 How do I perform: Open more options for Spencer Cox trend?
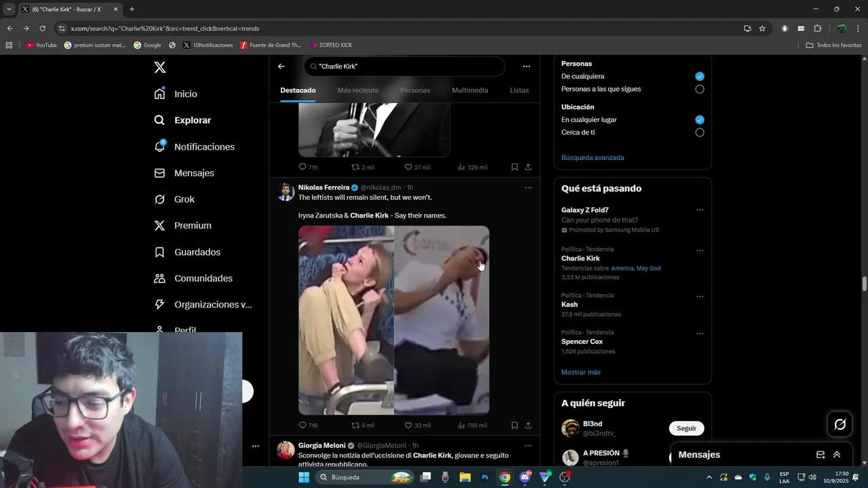pyautogui.click(x=700, y=334)
